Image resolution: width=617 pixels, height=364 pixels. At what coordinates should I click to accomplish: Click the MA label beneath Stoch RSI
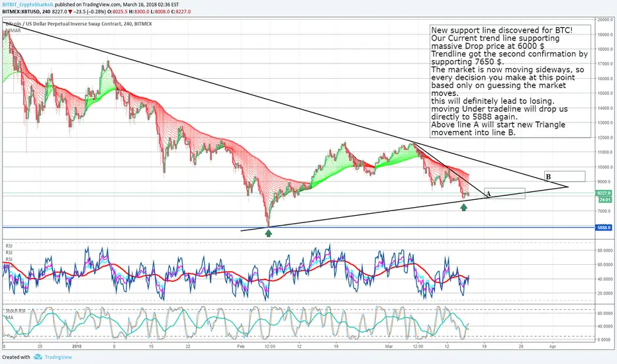tap(9, 317)
